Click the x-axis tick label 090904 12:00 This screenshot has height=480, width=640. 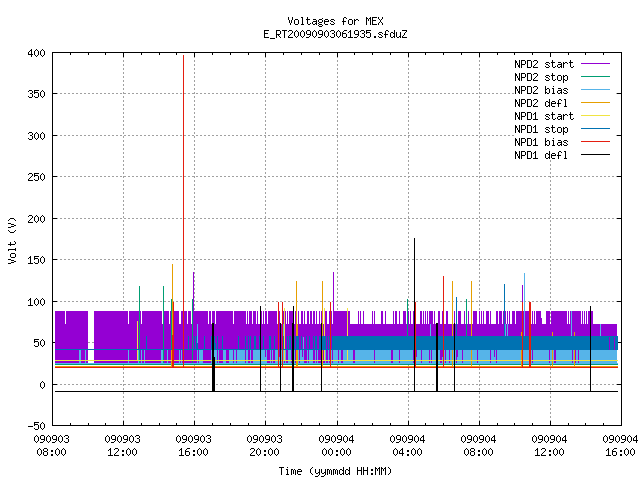pos(549,446)
